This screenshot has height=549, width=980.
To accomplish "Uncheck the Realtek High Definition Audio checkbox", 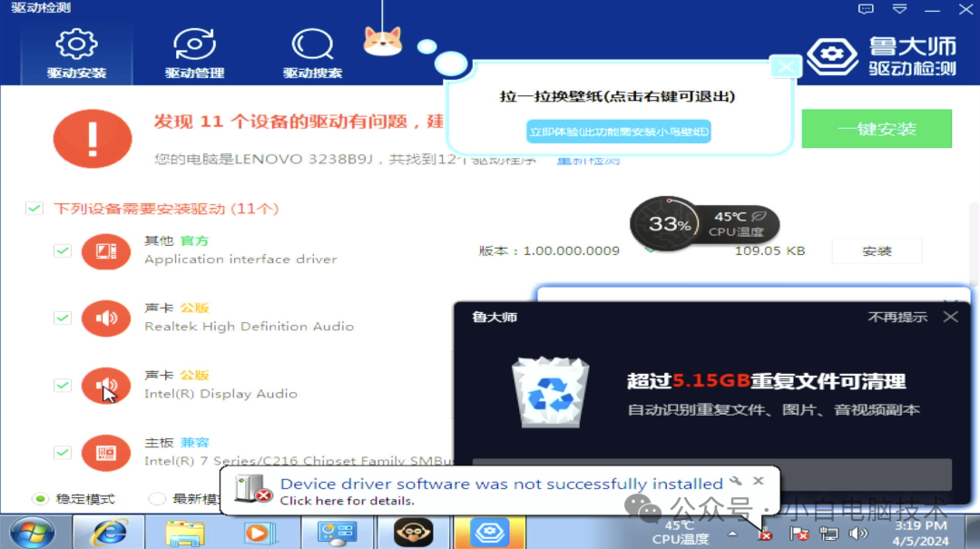I will [x=62, y=318].
